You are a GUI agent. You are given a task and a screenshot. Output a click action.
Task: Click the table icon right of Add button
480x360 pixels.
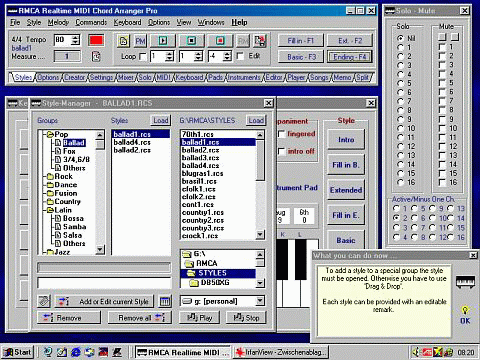click(x=165, y=302)
